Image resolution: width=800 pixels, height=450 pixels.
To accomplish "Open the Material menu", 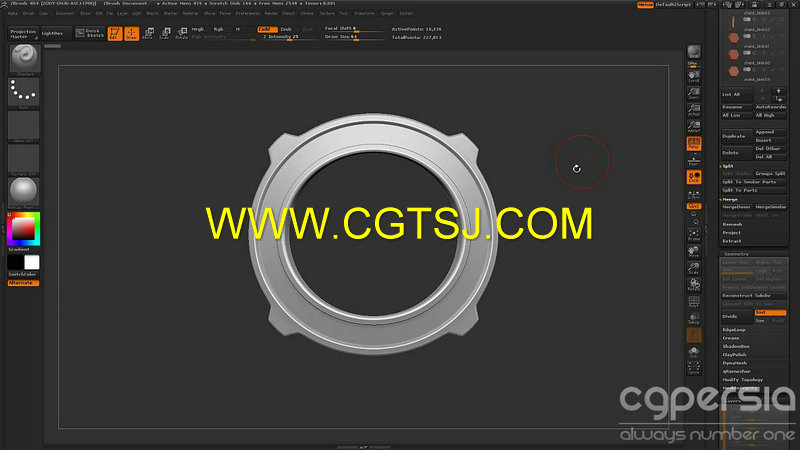I will [190, 13].
